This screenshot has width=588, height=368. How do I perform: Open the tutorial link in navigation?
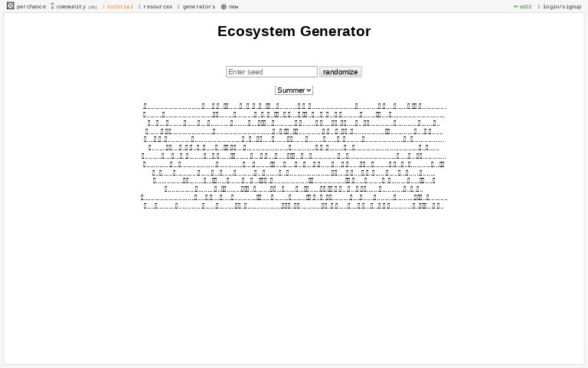point(120,7)
